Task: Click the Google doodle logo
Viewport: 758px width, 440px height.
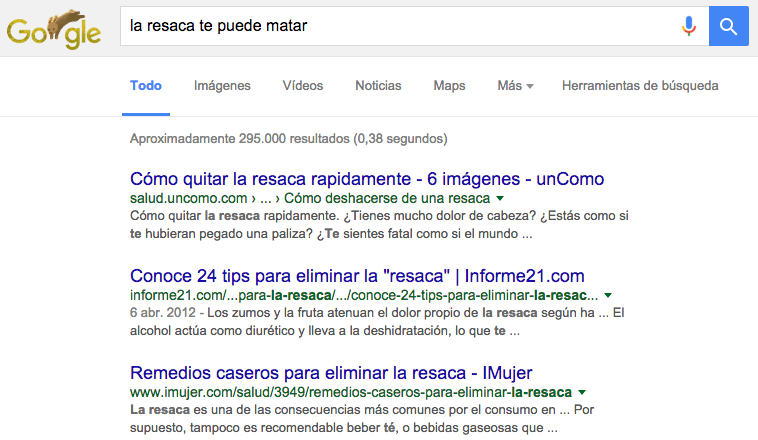Action: [54, 29]
